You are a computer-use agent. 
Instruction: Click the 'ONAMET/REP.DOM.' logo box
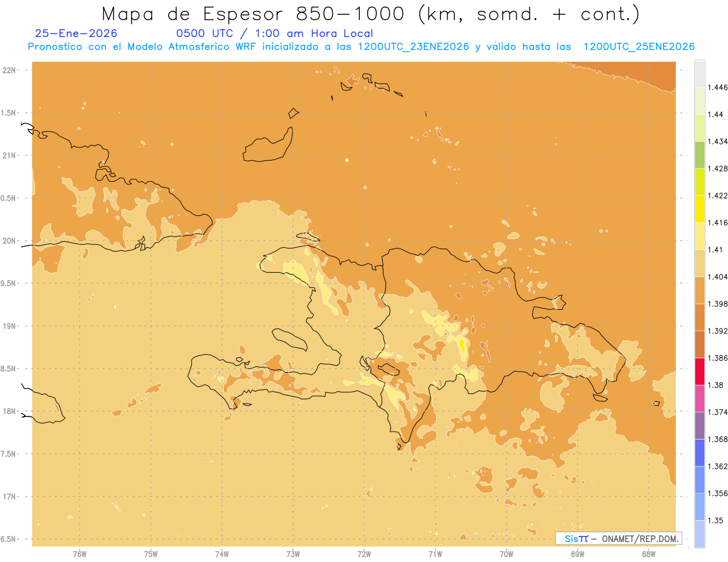[618, 538]
